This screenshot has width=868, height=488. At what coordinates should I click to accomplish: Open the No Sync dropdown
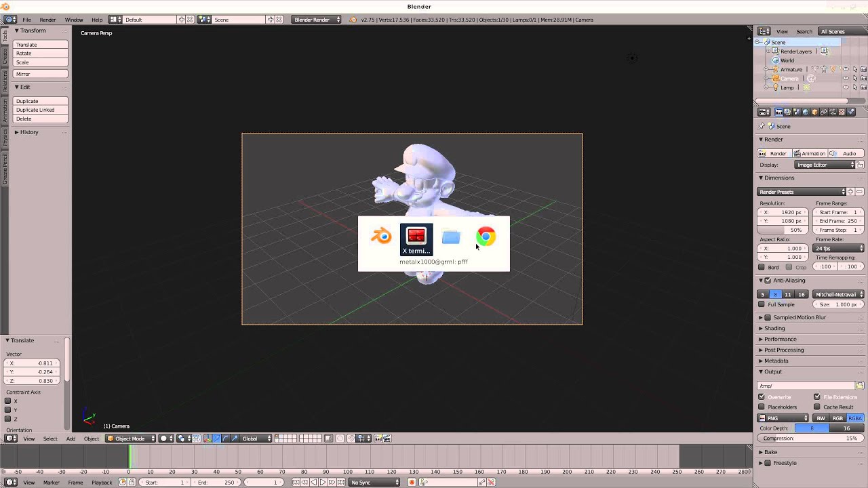coord(375,482)
